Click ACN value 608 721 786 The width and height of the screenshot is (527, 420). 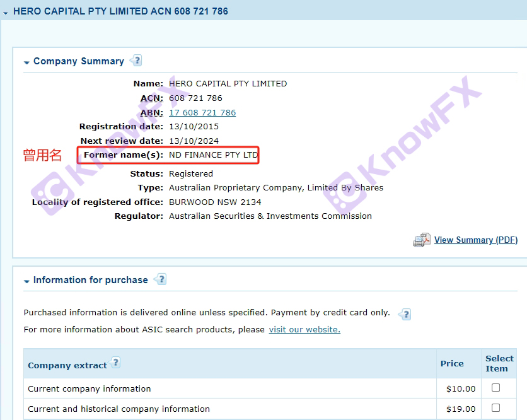pos(195,98)
